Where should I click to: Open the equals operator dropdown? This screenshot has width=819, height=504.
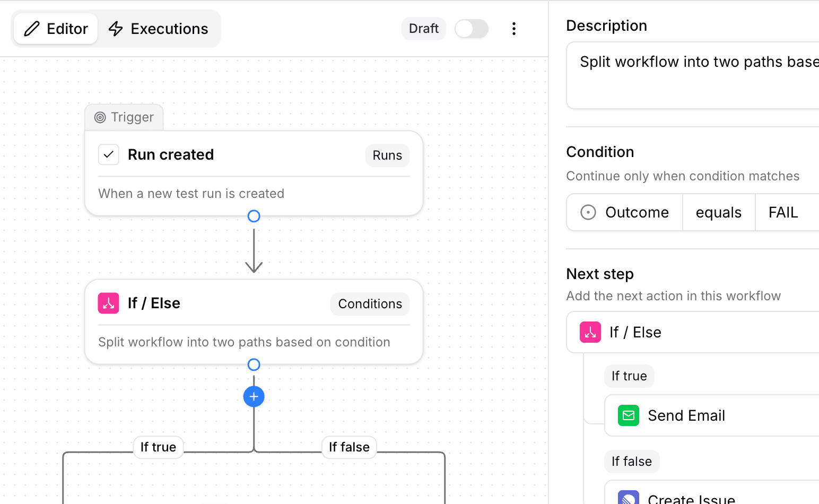tap(718, 212)
